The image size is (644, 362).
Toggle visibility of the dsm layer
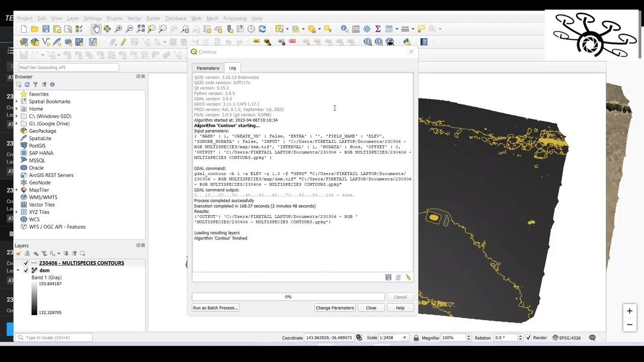coord(26,270)
